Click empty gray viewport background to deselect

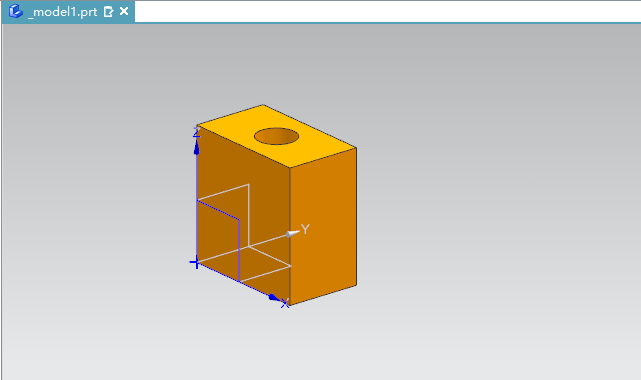click(491, 204)
